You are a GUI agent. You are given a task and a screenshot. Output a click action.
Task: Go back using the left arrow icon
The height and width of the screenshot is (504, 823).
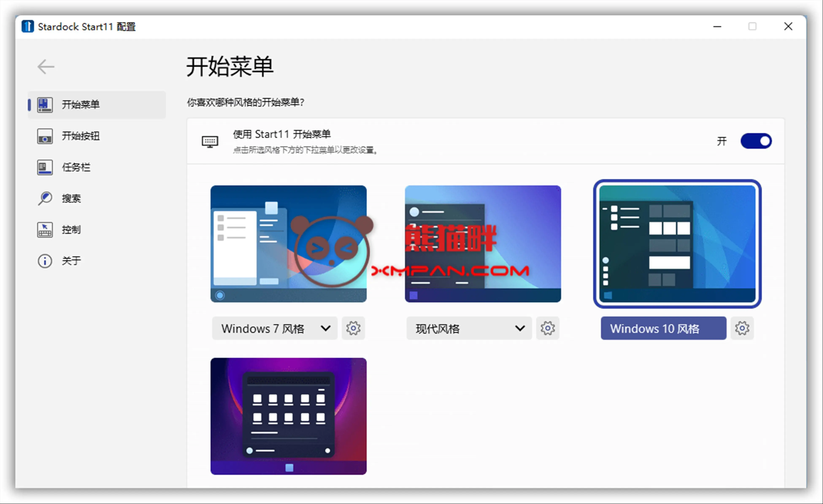pos(46,67)
